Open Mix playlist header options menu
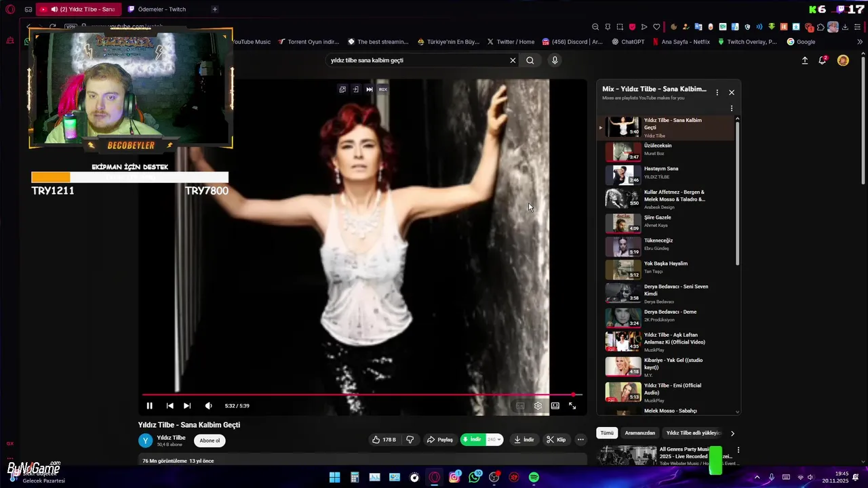The width and height of the screenshot is (868, 488). pyautogui.click(x=717, y=92)
